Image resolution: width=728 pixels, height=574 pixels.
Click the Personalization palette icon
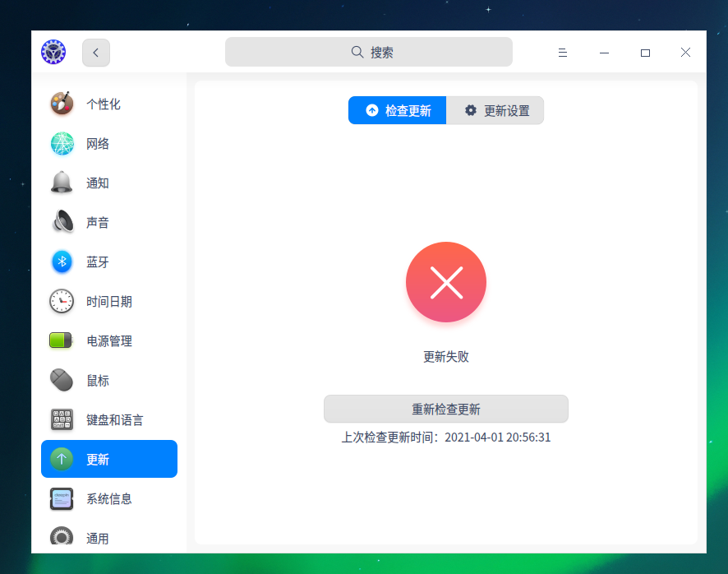pyautogui.click(x=62, y=104)
